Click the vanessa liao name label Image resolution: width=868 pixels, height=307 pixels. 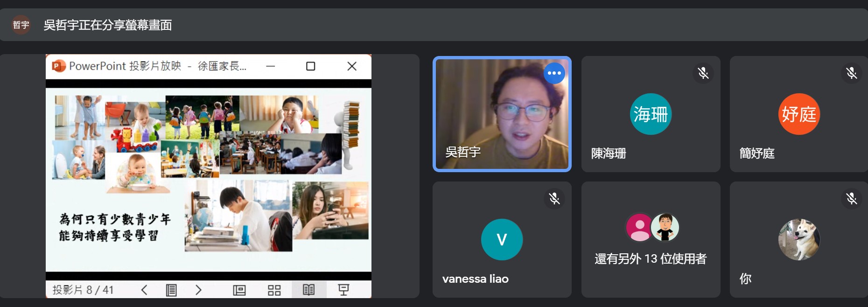pos(476,279)
